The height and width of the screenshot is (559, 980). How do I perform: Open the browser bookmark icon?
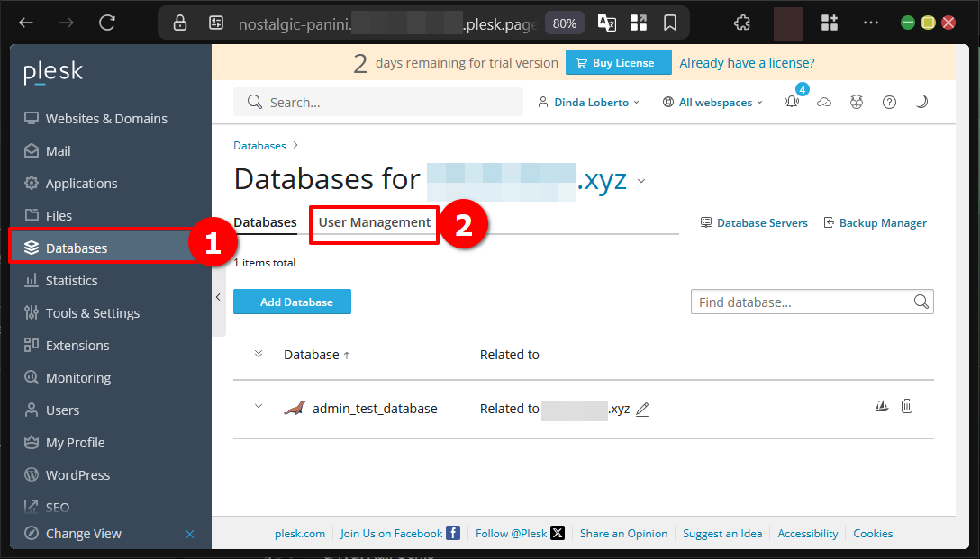[x=670, y=23]
